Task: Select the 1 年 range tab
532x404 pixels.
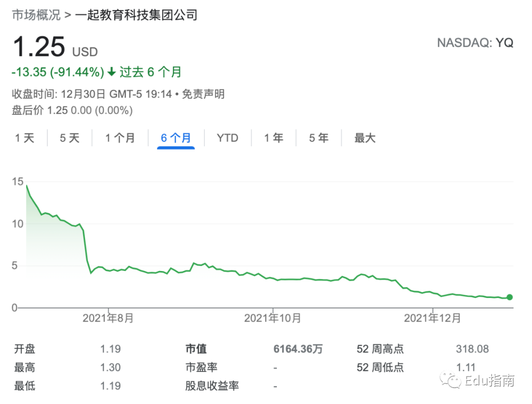Action: click(274, 138)
